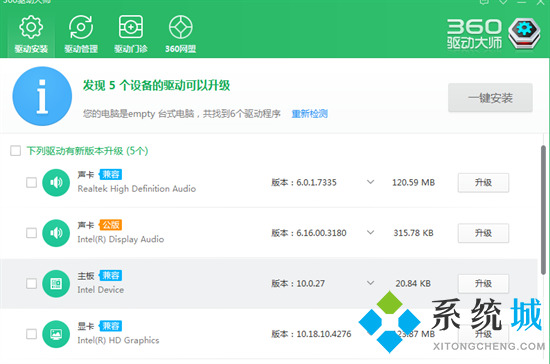Click the text Intel Device
Image resolution: width=550 pixels, height=364 pixels.
(101, 290)
